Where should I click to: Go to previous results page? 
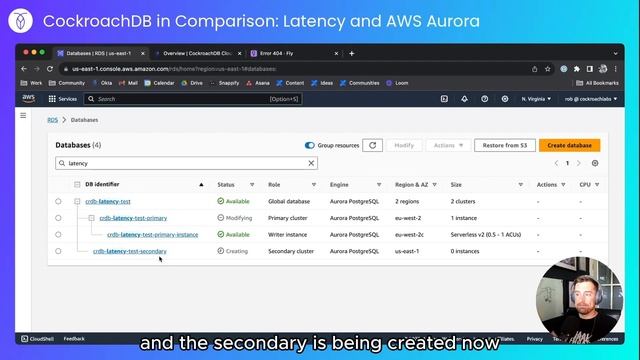556,163
